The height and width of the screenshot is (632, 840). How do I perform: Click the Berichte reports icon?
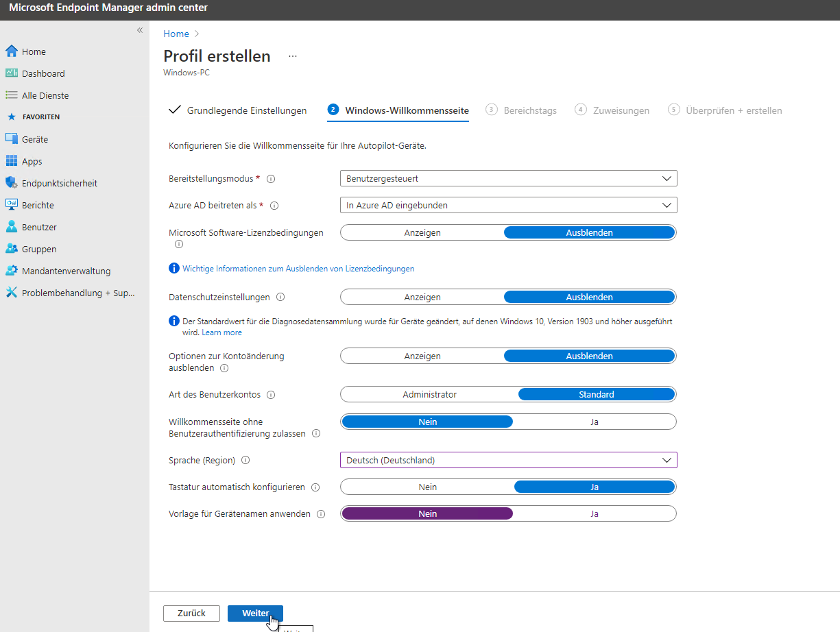[11, 205]
